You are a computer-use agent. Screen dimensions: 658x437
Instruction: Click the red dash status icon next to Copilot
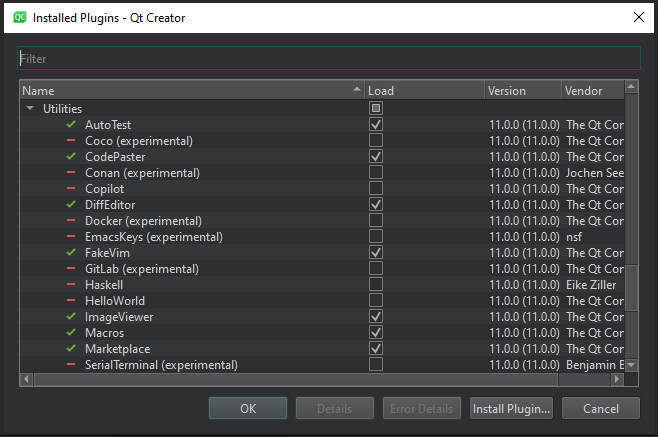point(71,188)
